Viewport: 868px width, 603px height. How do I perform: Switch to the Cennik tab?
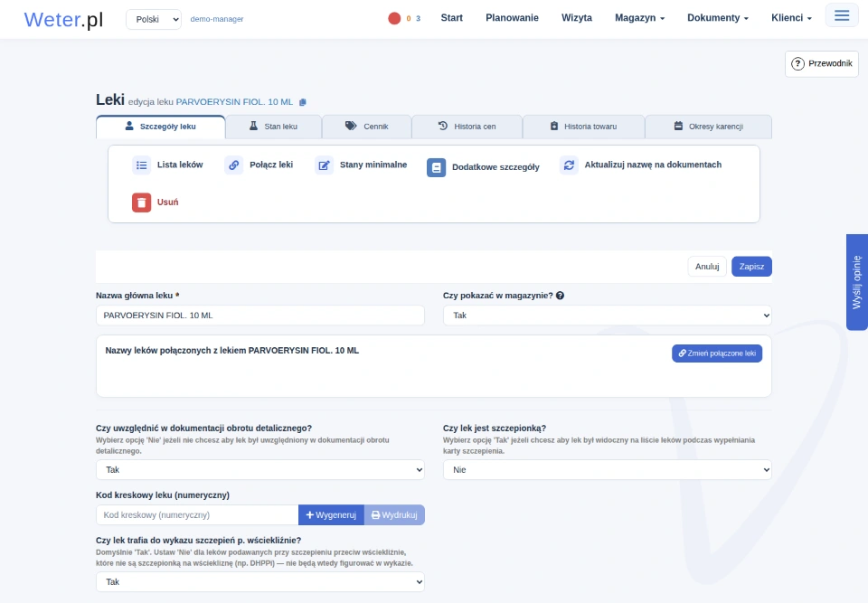click(x=366, y=127)
